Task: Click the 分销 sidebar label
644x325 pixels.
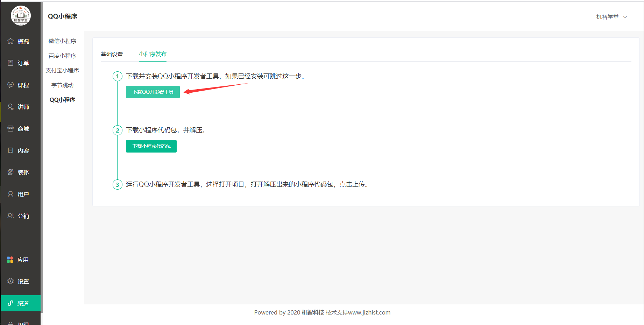Action: 23,216
